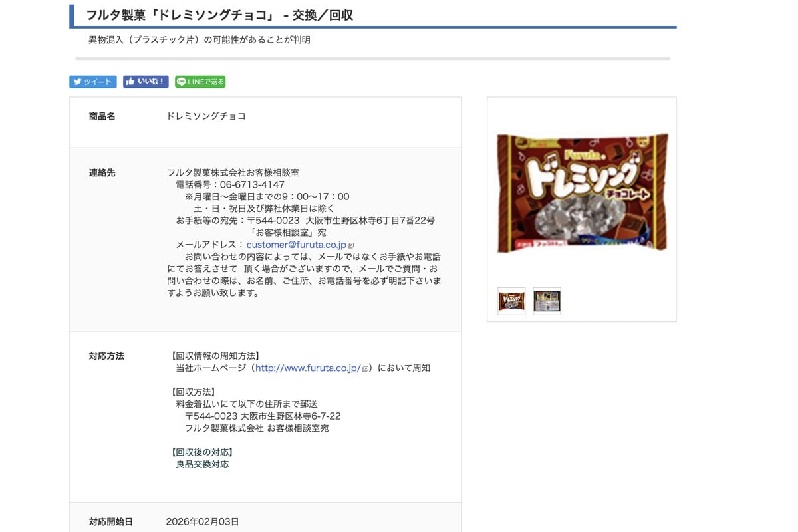798x532 pixels.
Task: Click external-link icon after the furuta.co.jp URL
Action: tap(365, 368)
